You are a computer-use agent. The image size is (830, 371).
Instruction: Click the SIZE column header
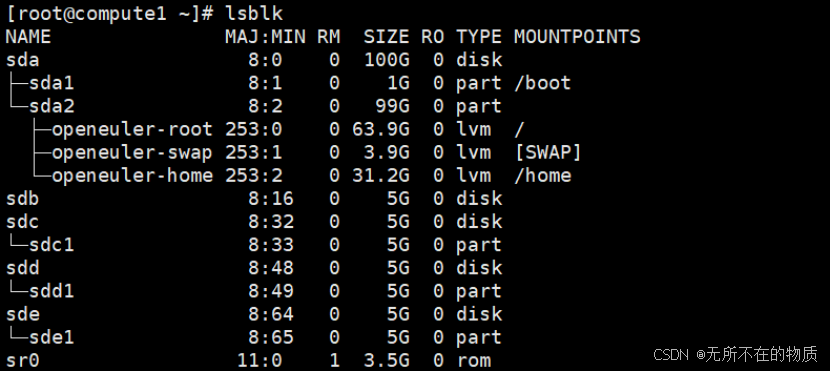(x=386, y=37)
